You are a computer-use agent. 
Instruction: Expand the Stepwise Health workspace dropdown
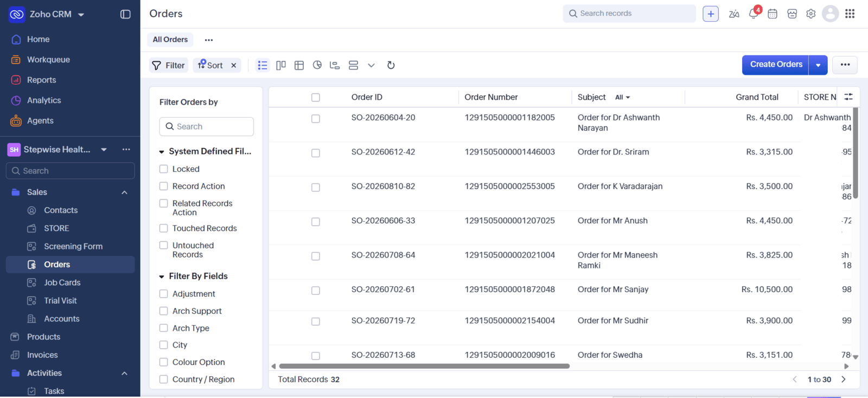coord(104,150)
